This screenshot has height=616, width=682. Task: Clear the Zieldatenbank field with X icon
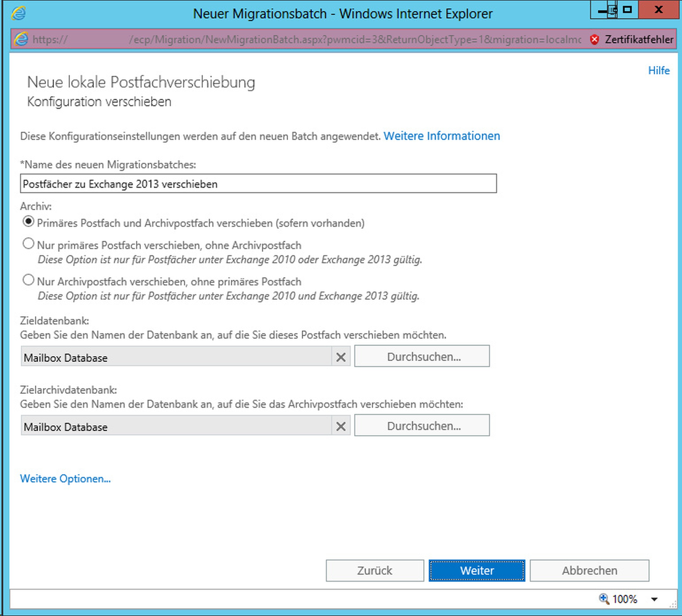[x=341, y=357]
